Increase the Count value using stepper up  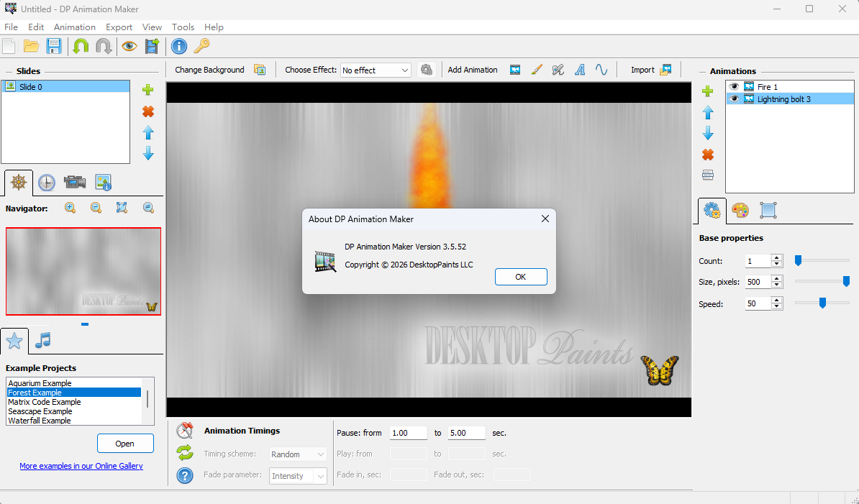coord(777,257)
